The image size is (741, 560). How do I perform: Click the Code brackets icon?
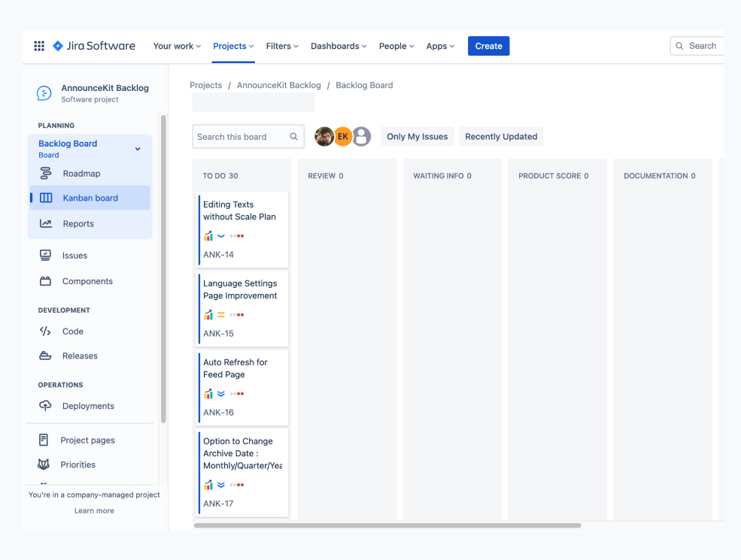[45, 331]
